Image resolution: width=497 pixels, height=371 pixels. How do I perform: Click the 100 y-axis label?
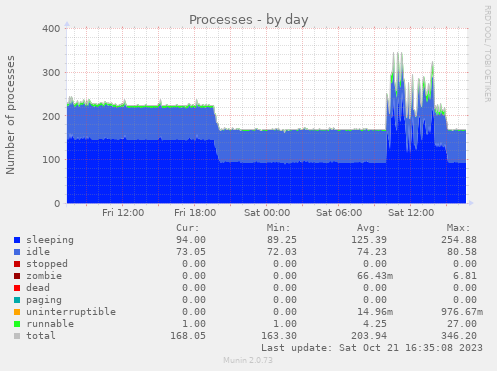point(51,160)
